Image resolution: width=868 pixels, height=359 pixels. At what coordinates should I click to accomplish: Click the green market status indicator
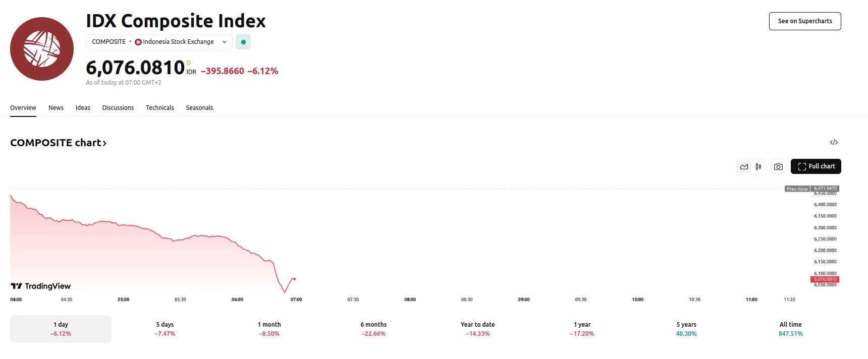[x=243, y=42]
